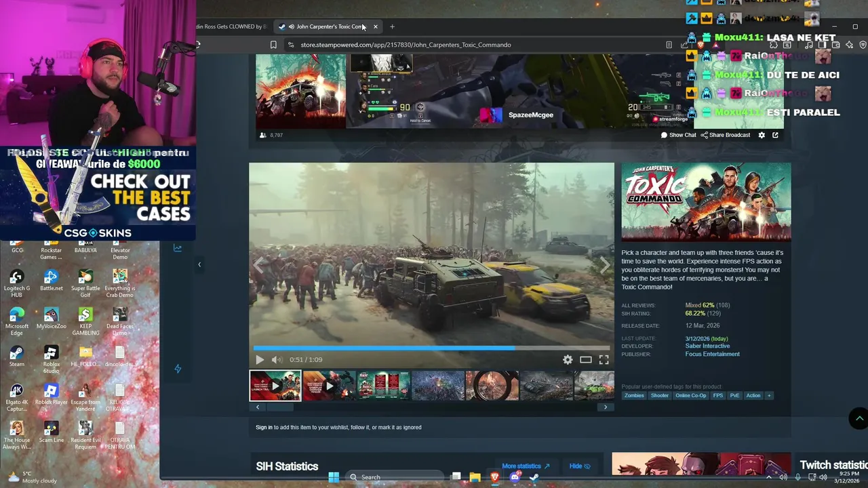The width and height of the screenshot is (868, 488).
Task: Open More statistics link
Action: [x=526, y=466]
